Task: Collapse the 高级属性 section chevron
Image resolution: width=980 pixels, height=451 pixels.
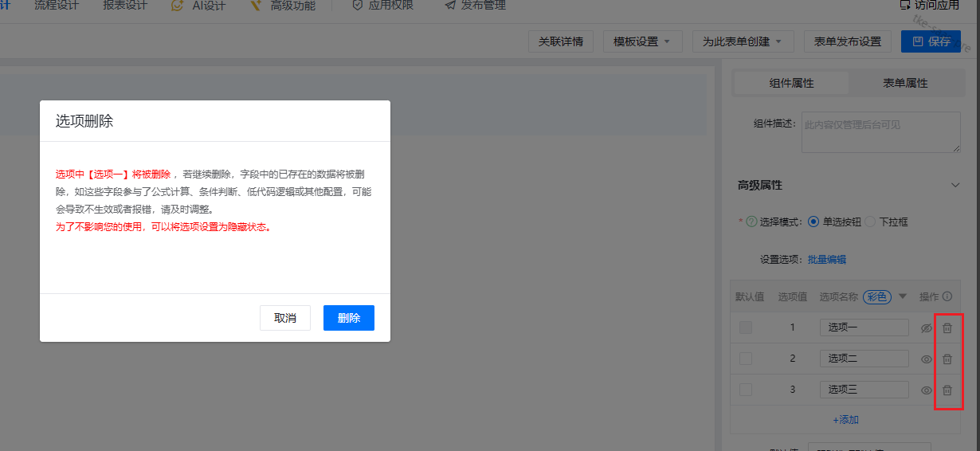Action: click(955, 185)
